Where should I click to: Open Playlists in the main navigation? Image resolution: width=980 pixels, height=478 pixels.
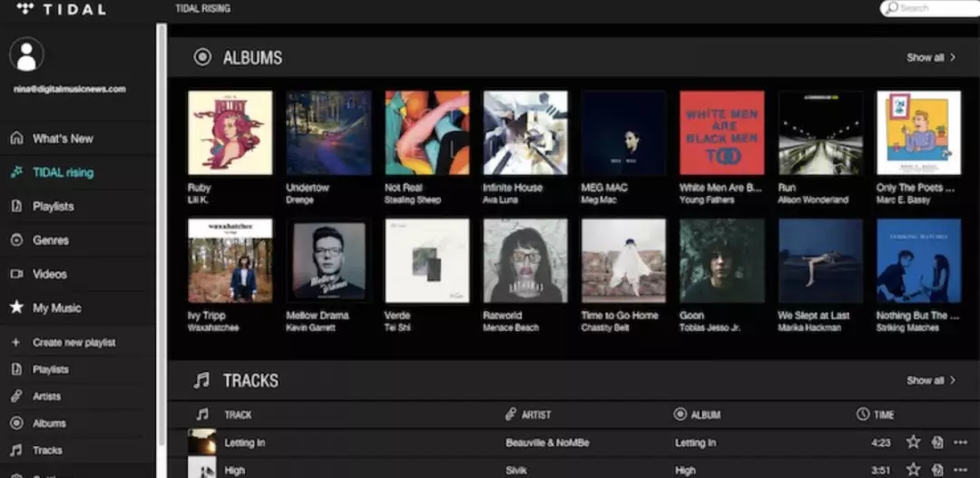pyautogui.click(x=54, y=206)
